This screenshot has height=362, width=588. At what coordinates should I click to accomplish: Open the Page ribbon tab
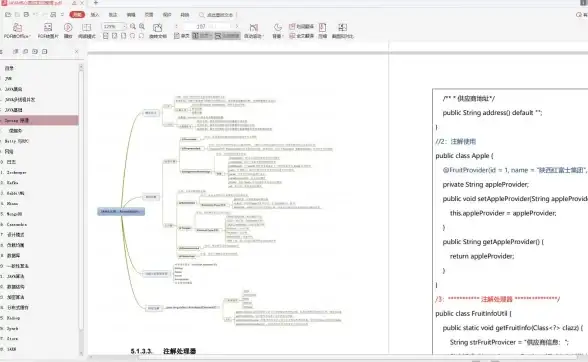[x=149, y=15]
